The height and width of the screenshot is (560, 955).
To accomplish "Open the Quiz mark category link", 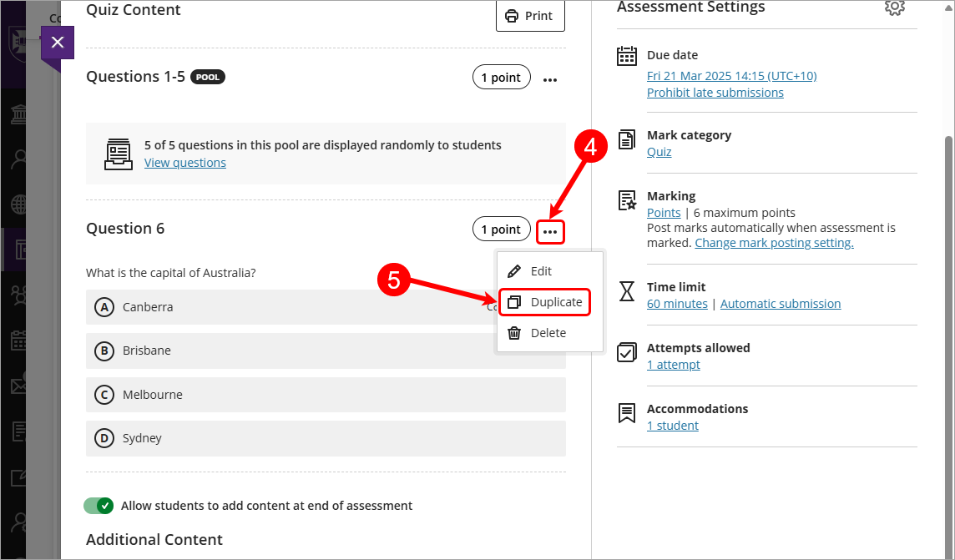I will tap(659, 152).
